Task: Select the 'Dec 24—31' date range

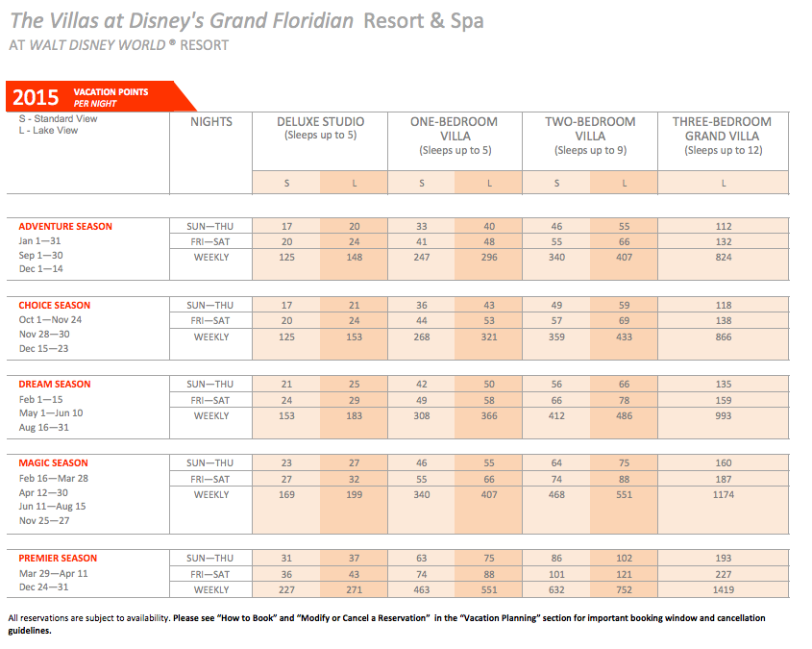Action: [43, 587]
